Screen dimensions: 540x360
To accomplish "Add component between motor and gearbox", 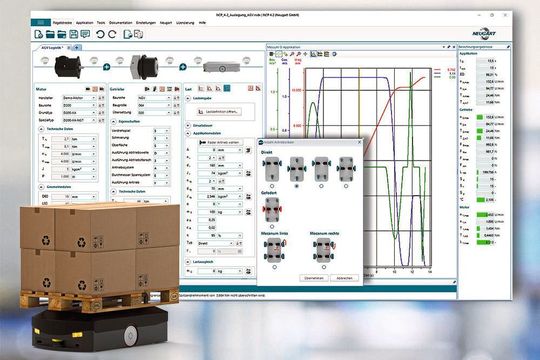I will [107, 67].
